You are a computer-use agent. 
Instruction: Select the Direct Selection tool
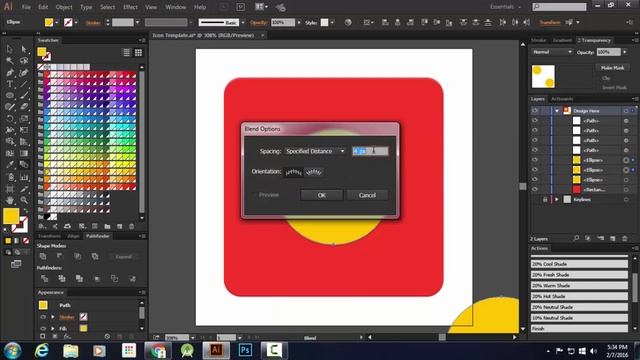click(x=24, y=49)
